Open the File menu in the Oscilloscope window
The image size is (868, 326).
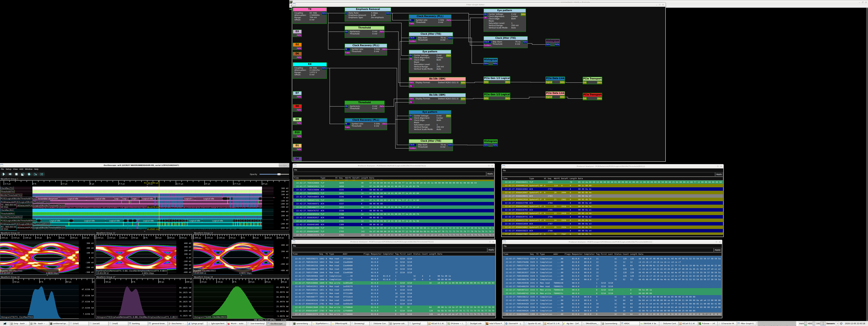[x=2, y=169]
